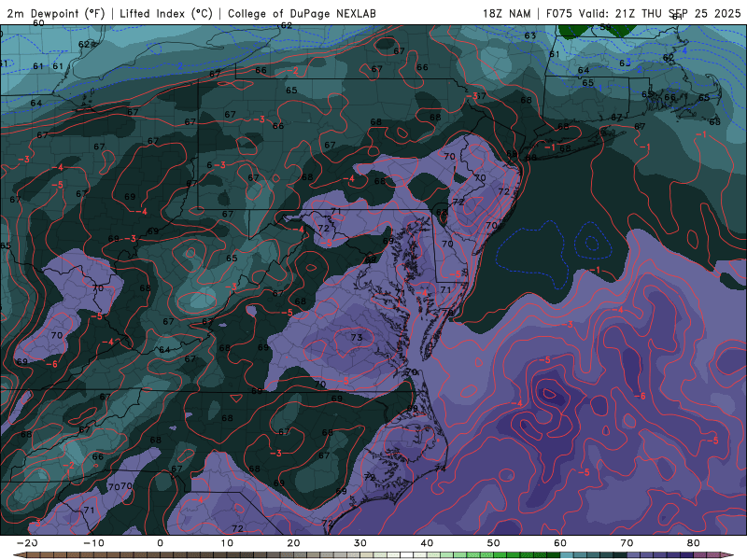The image size is (747, 560).
Task: Click the 59 dewpoint value near the green area
Action: click(605, 27)
